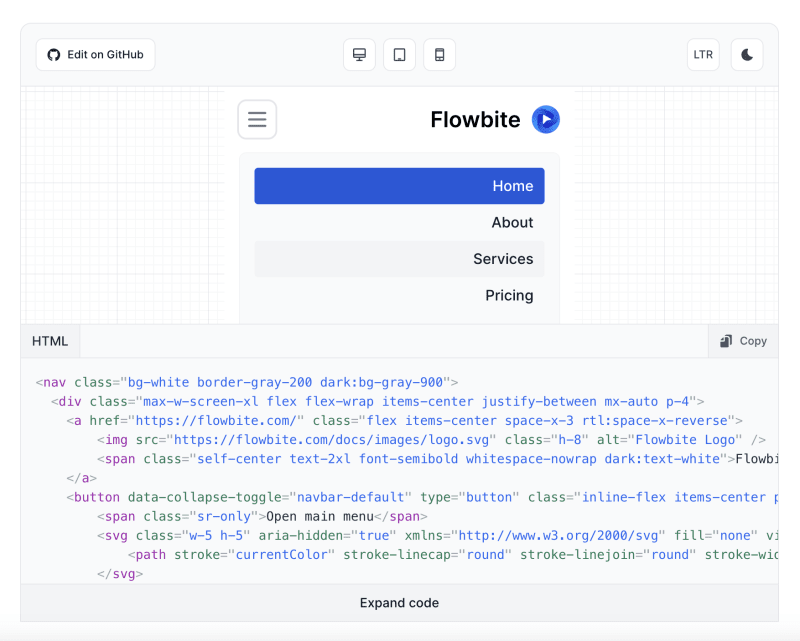This screenshot has width=800, height=641.
Task: Click the 'sr-only' class value in code
Action: (x=224, y=516)
